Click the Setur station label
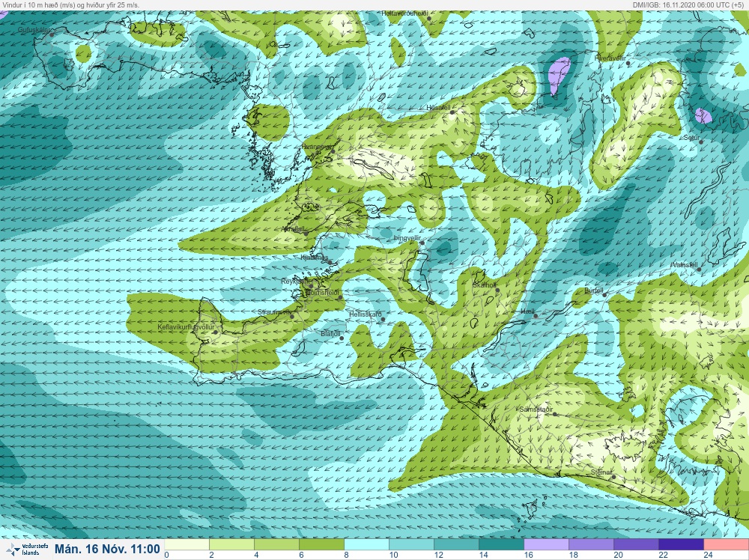This screenshot has height=560, width=749. click(x=691, y=138)
